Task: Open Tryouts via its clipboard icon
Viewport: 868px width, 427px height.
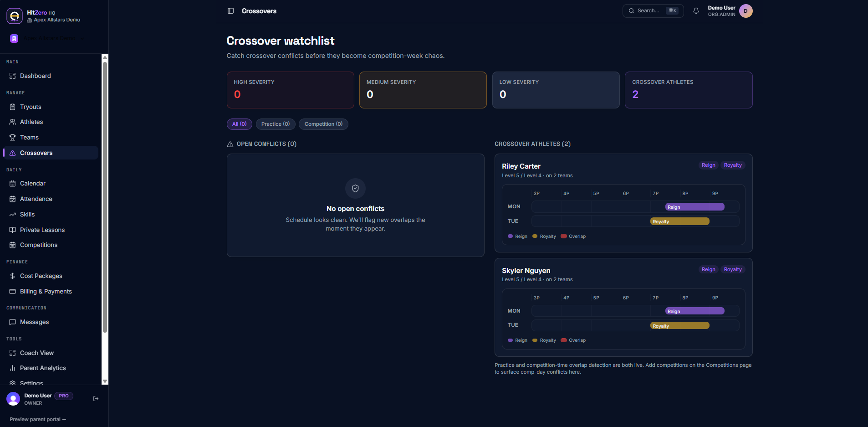Action: click(x=12, y=107)
